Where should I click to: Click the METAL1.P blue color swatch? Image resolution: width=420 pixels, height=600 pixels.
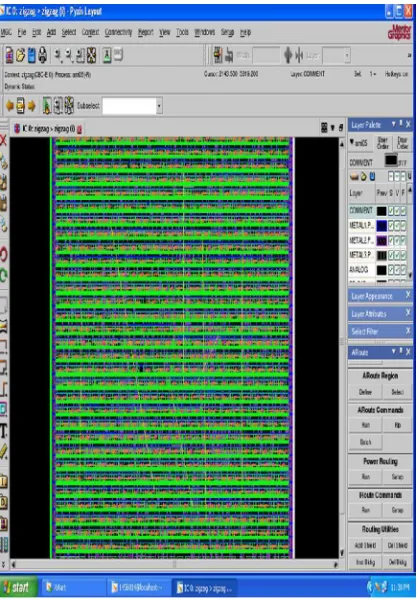click(x=381, y=226)
